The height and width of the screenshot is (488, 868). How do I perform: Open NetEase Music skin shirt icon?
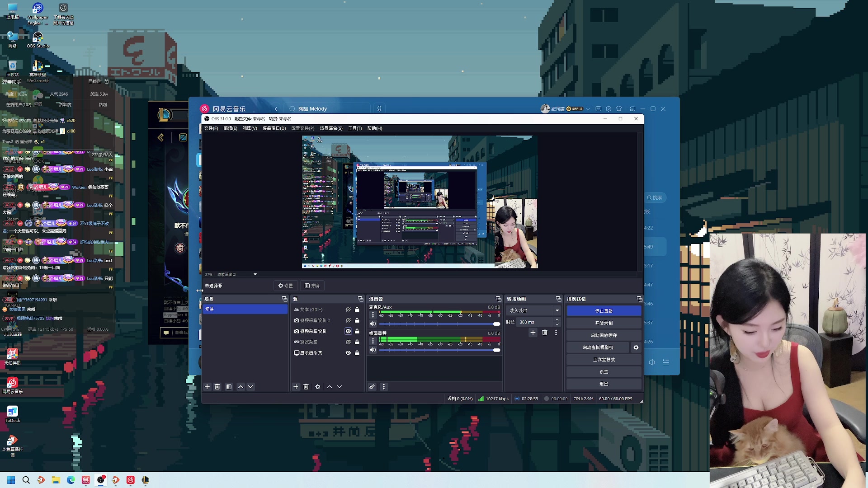pyautogui.click(x=619, y=108)
